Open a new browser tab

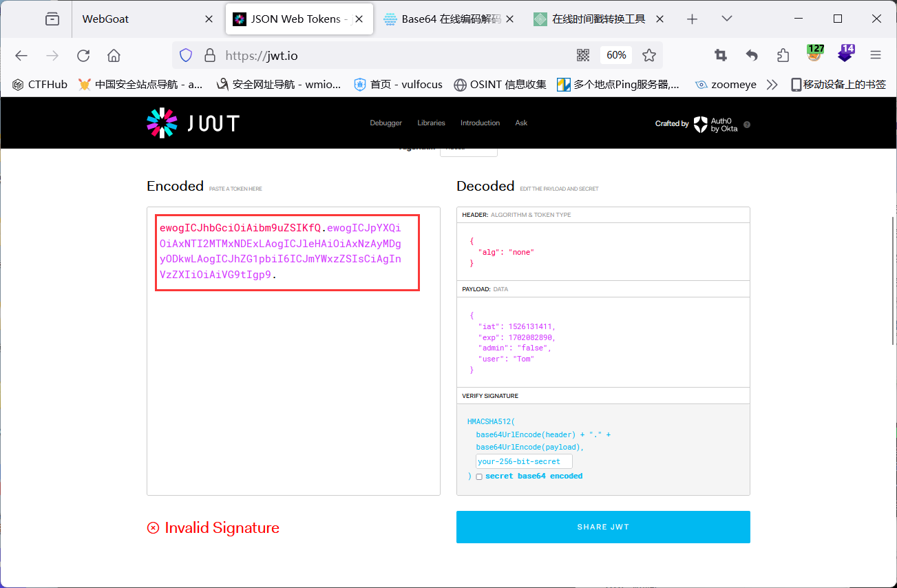(x=693, y=19)
